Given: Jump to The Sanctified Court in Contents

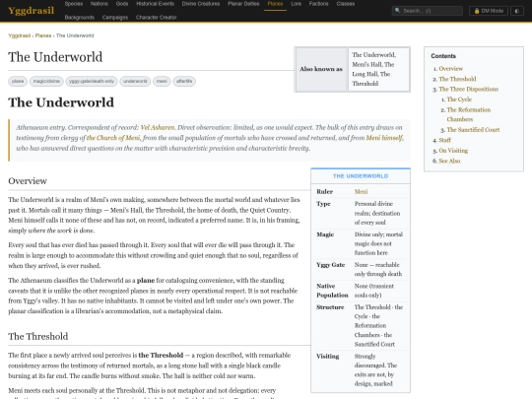Looking at the screenshot, I should [473, 130].
